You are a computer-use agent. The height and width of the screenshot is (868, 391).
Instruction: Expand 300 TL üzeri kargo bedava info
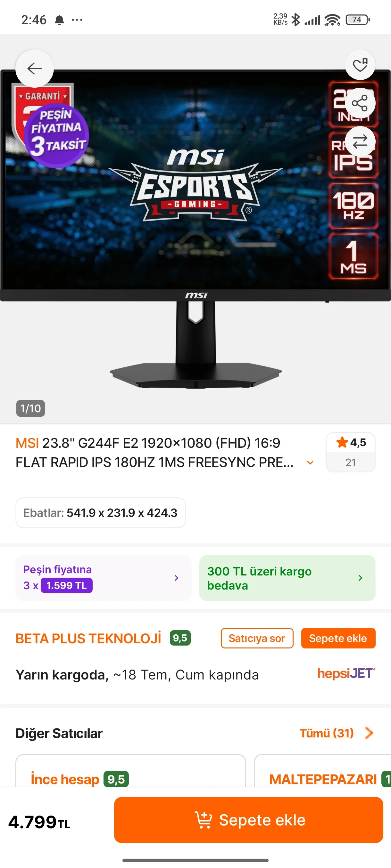point(287,578)
